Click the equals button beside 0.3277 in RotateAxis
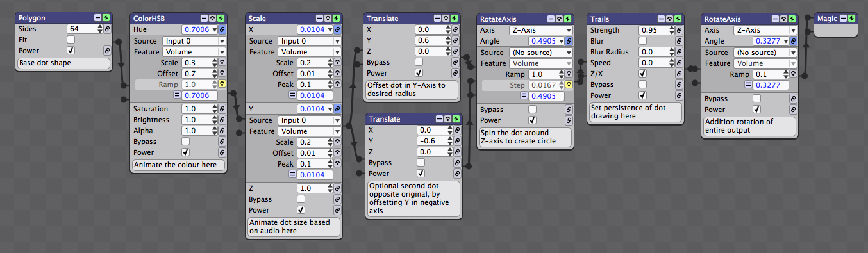This screenshot has width=868, height=253. pyautogui.click(x=747, y=85)
